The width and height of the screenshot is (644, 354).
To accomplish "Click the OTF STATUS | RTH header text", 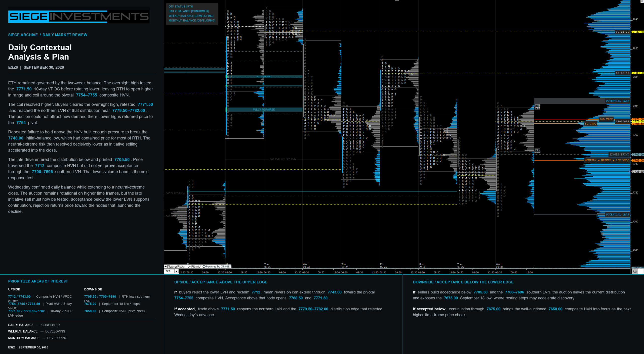I will 181,7.
